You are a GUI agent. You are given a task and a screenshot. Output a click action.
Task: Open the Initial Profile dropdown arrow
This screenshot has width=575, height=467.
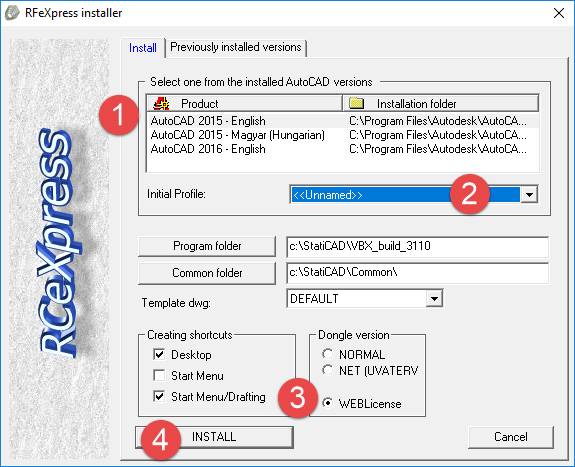529,194
